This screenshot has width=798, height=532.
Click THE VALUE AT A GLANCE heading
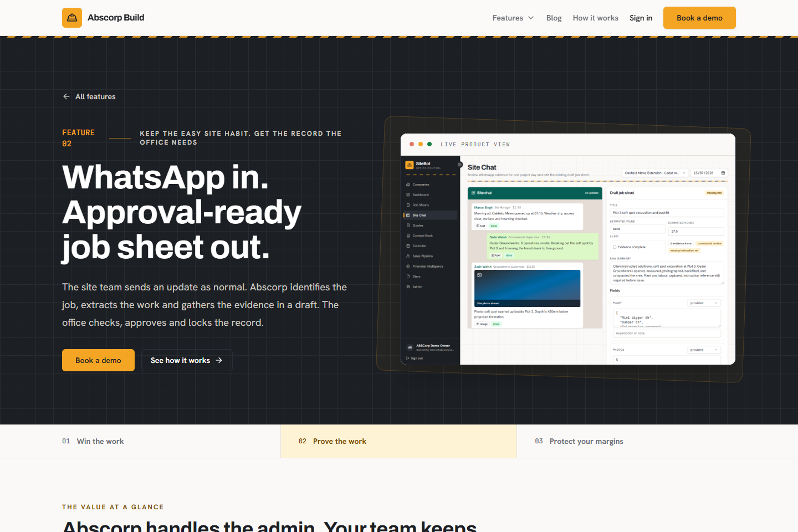[113, 507]
